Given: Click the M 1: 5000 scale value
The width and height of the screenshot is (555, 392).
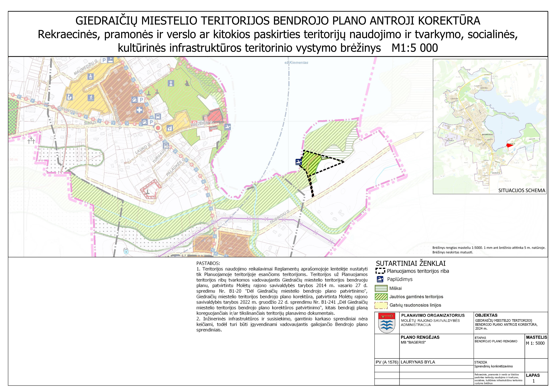Looking at the screenshot, I should coord(535,343).
